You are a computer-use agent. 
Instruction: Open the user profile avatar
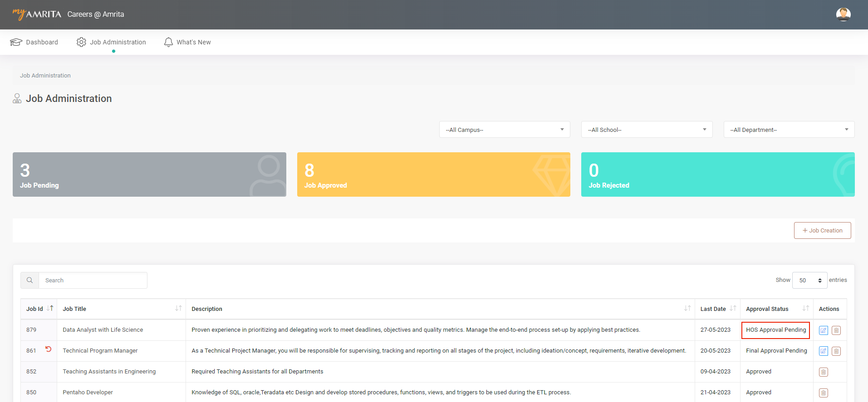843,15
